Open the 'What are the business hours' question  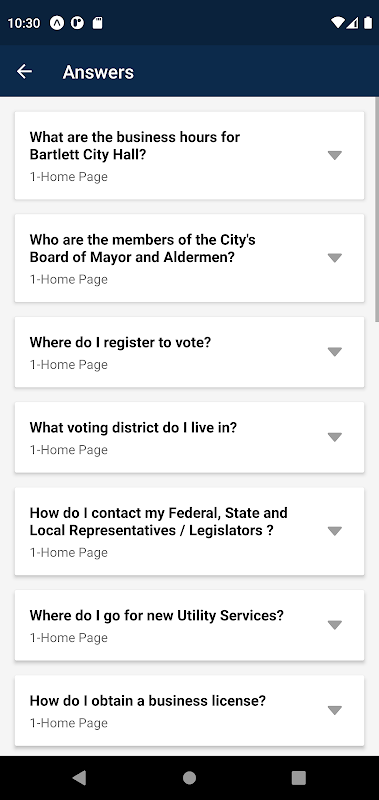135,145
